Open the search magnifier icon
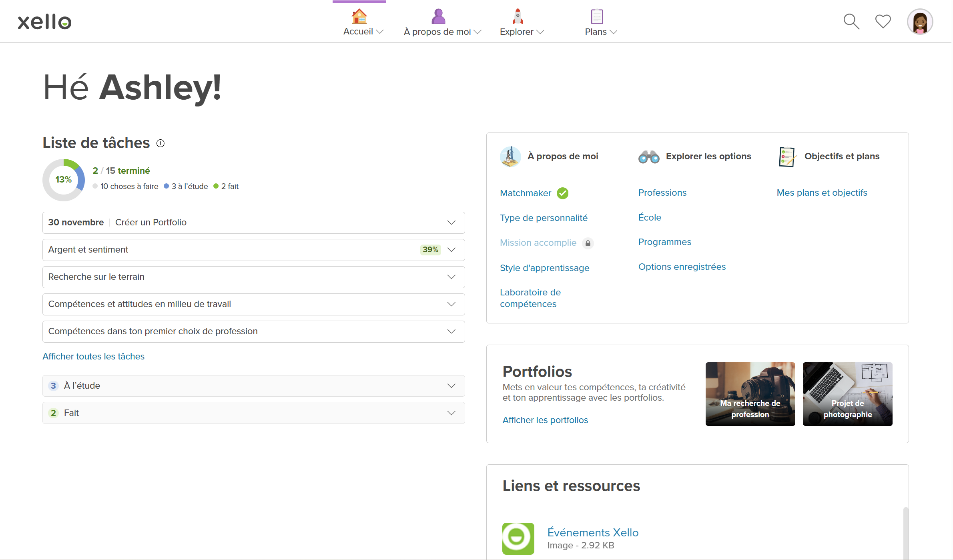Image resolution: width=953 pixels, height=560 pixels. (851, 22)
